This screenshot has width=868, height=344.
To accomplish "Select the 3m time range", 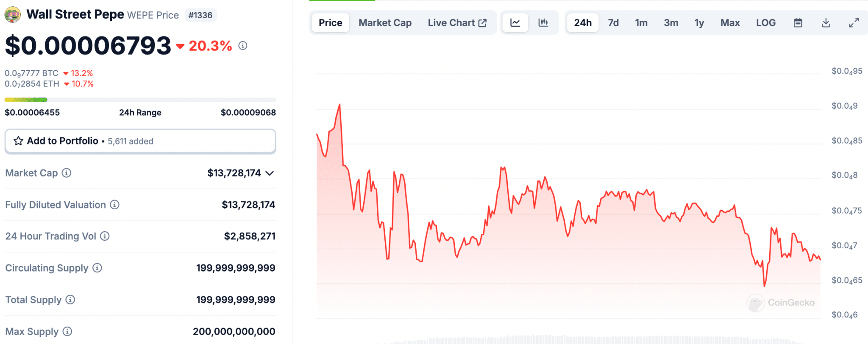I will click(671, 23).
